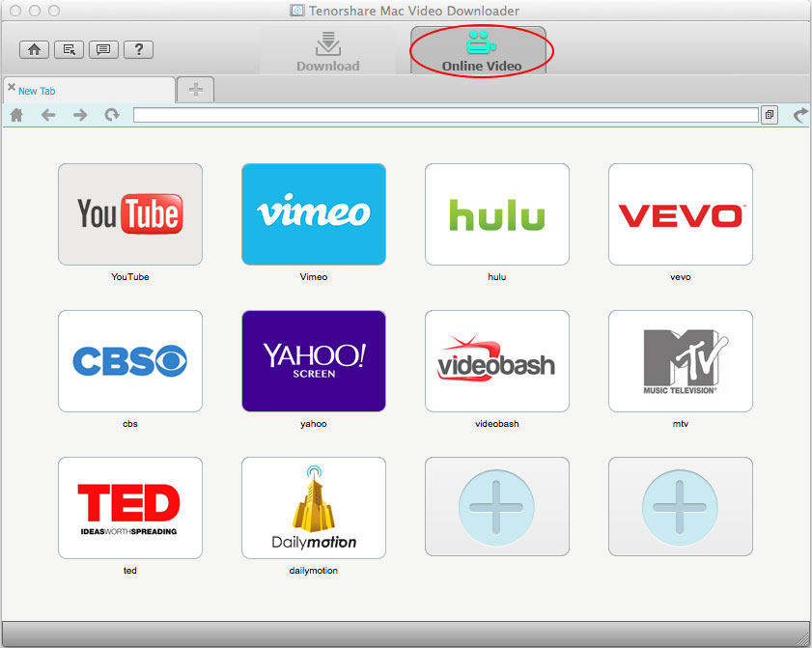Add a site using first plus tile
This screenshot has height=648, width=812.
pyautogui.click(x=497, y=507)
